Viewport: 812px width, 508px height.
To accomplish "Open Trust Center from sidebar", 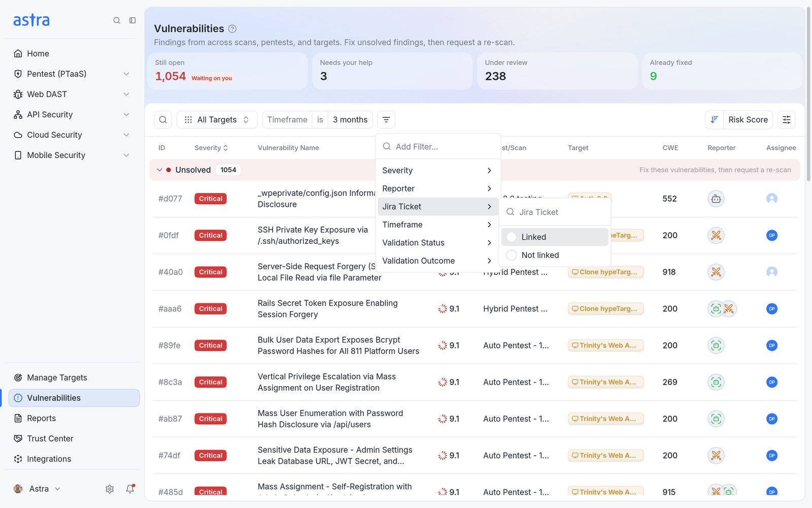I will click(x=74, y=438).
